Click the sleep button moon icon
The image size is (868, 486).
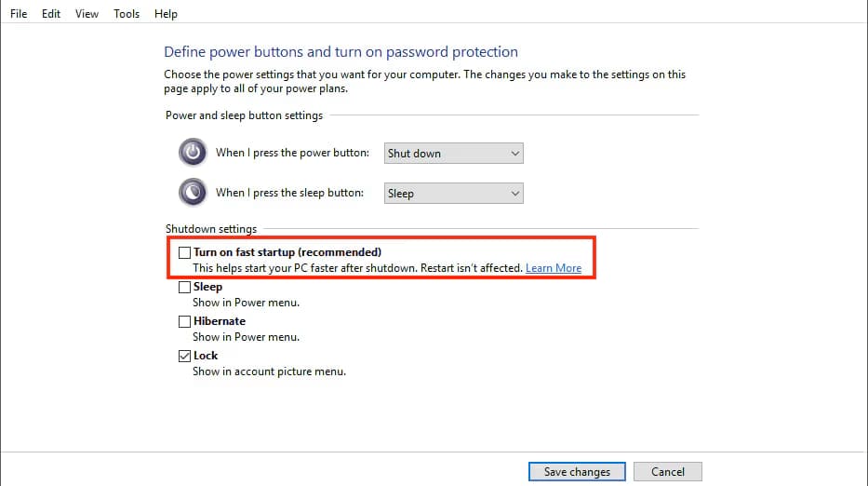point(192,192)
